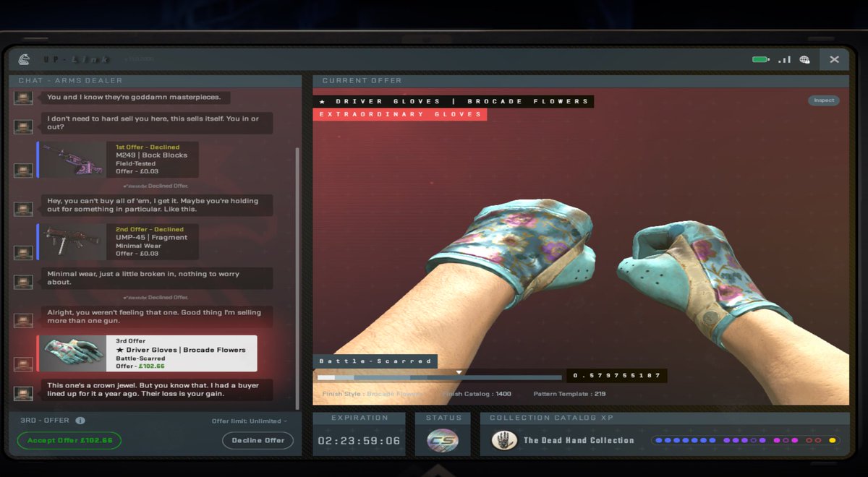Click dealer avatar beside the UMP-45 offer
This screenshot has height=477, width=868.
click(x=23, y=253)
